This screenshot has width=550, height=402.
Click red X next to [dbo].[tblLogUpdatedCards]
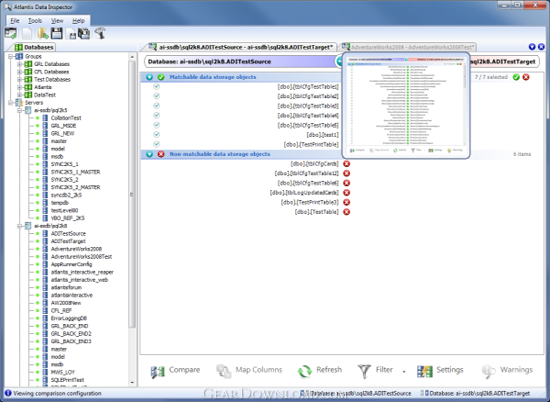point(347,193)
